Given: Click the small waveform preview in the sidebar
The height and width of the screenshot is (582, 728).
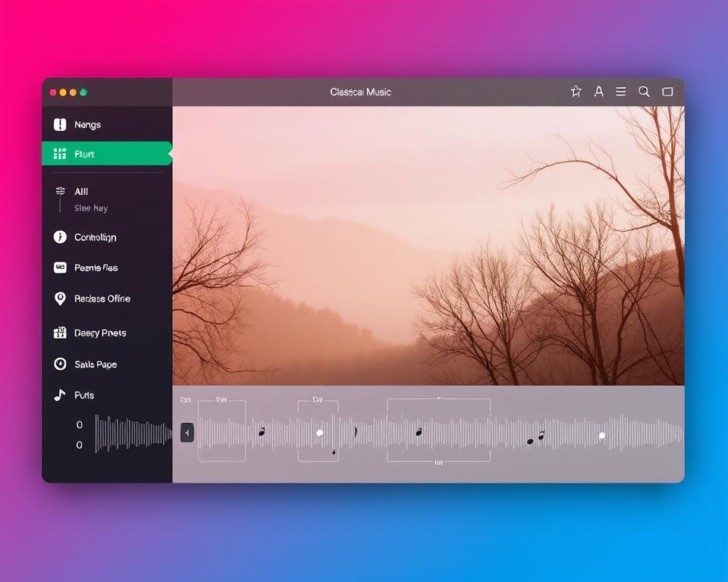Looking at the screenshot, I should [133, 433].
